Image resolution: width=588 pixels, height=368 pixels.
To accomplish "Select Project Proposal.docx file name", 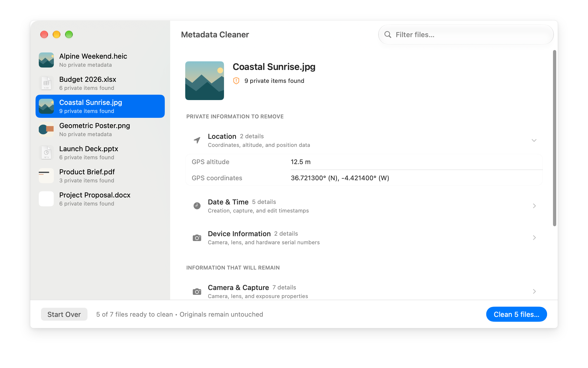I will click(95, 195).
